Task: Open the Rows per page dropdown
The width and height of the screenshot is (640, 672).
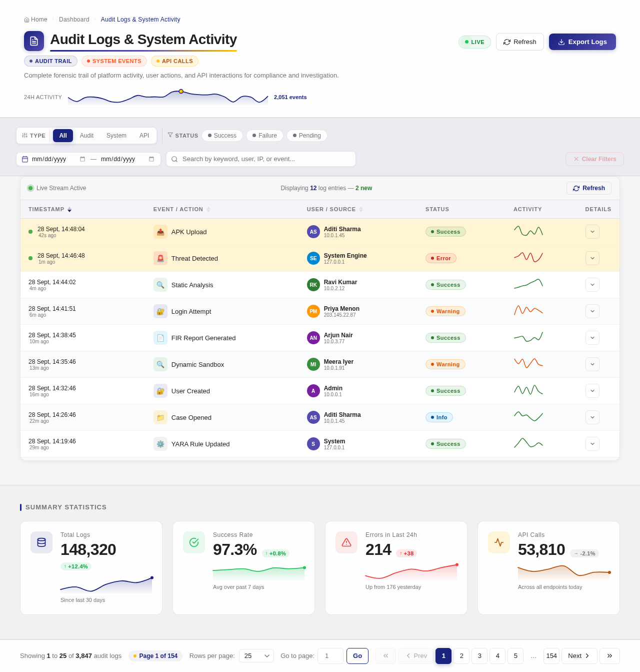Action: pyautogui.click(x=256, y=655)
